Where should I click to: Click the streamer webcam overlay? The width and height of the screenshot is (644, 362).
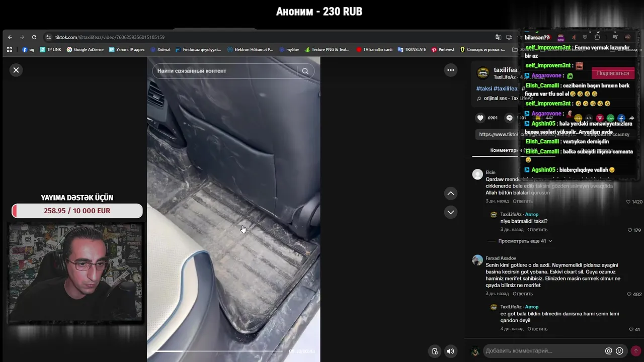(x=75, y=271)
